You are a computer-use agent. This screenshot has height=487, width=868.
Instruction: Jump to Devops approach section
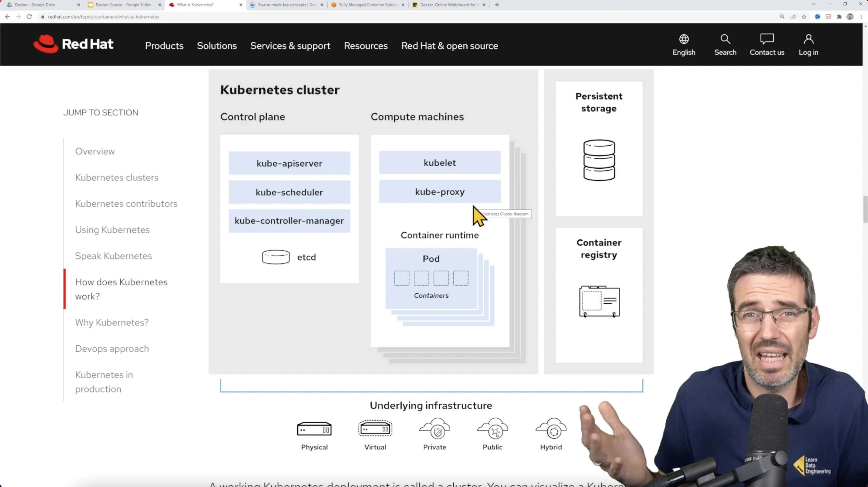point(112,348)
